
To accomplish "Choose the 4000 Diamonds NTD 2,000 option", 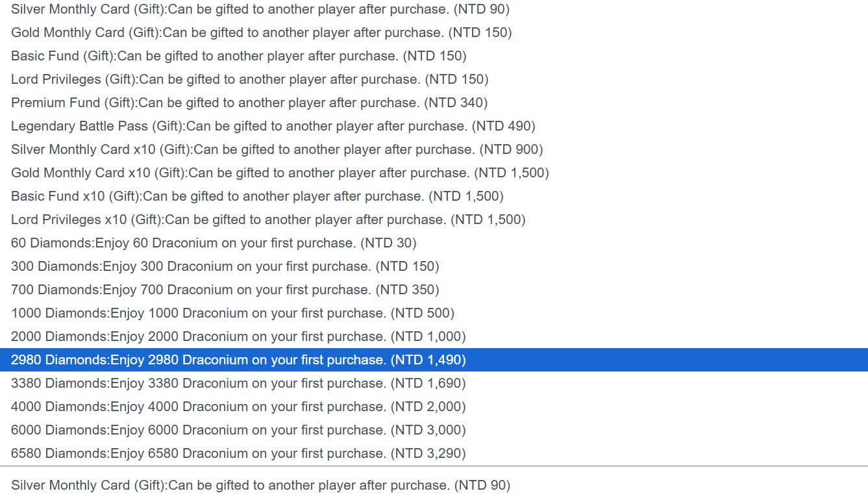I will (238, 407).
